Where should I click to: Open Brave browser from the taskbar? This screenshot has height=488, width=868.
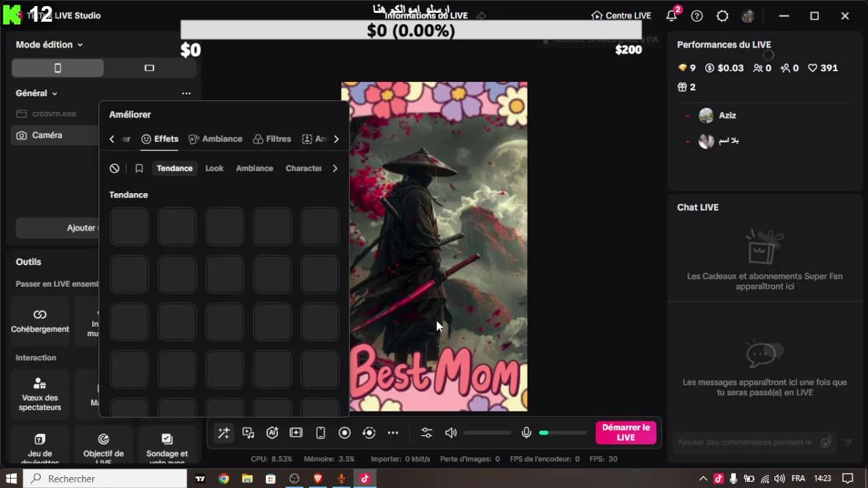(318, 479)
